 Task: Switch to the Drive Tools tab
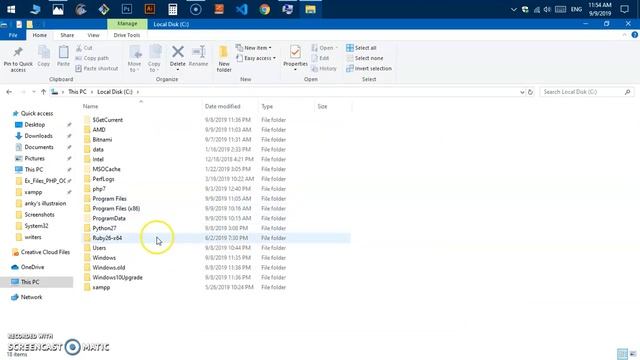(127, 35)
